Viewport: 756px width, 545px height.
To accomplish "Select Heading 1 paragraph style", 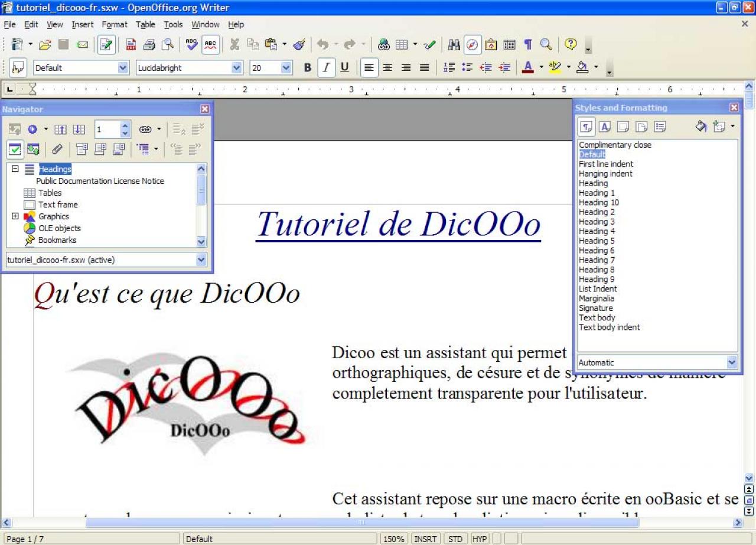I will [597, 193].
